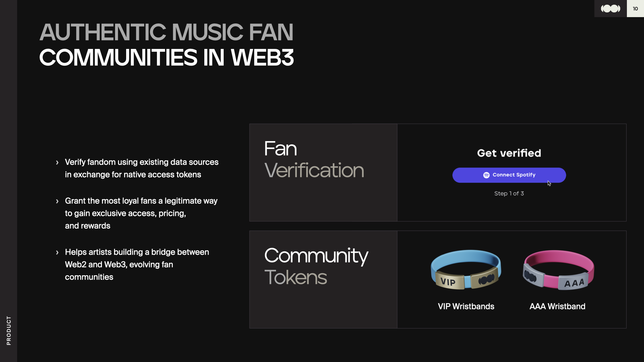Select the pink AAA wristband image

click(x=558, y=269)
